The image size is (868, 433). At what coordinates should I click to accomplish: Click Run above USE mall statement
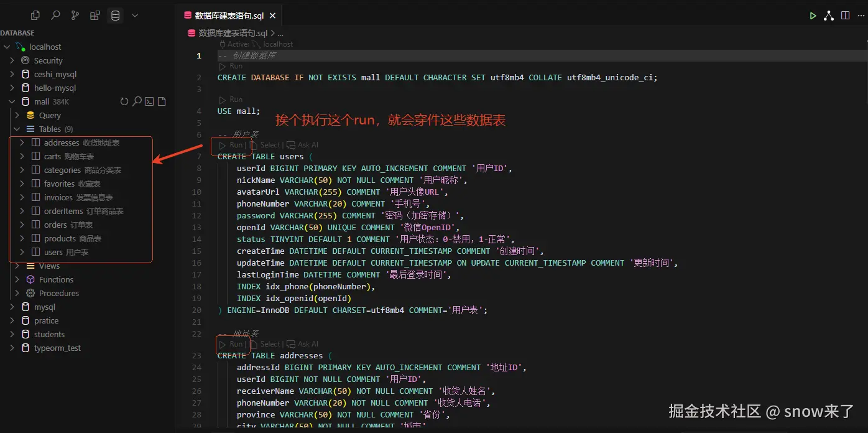[x=231, y=100]
